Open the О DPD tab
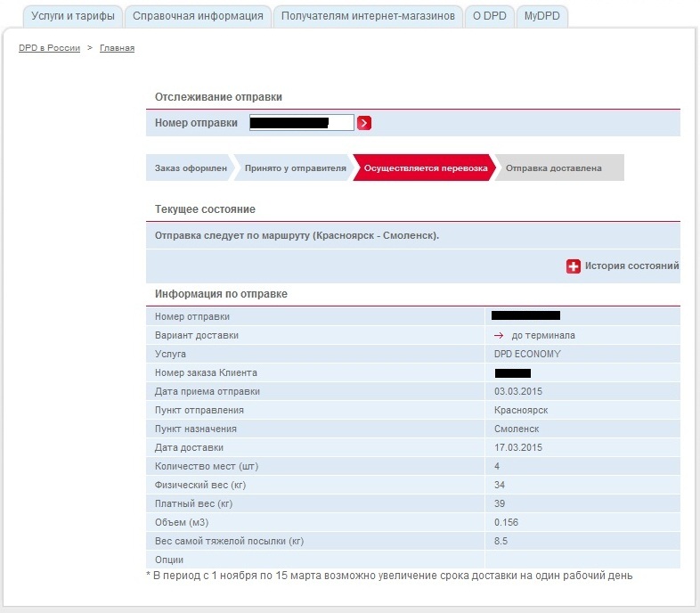 tap(489, 16)
